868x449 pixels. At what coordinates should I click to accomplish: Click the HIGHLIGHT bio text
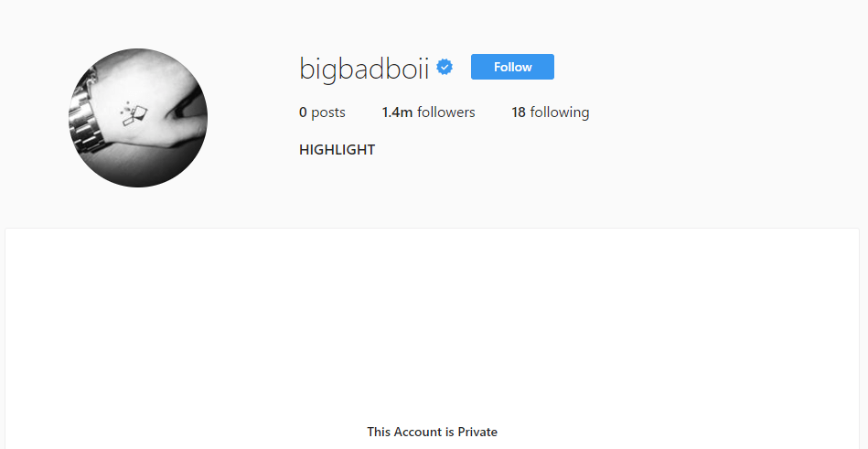click(x=338, y=150)
